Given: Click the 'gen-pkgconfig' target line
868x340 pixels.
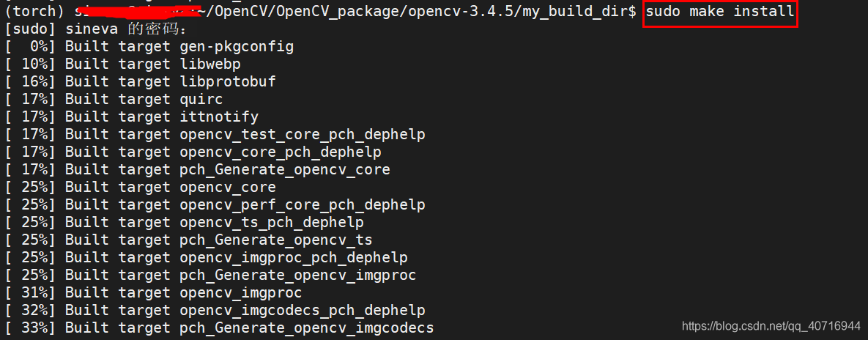Looking at the screenshot, I should [x=149, y=46].
